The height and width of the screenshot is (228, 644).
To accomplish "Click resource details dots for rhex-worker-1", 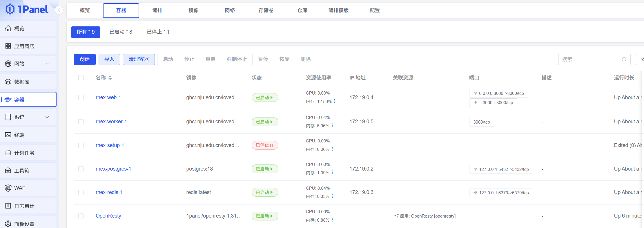I will (332, 126).
